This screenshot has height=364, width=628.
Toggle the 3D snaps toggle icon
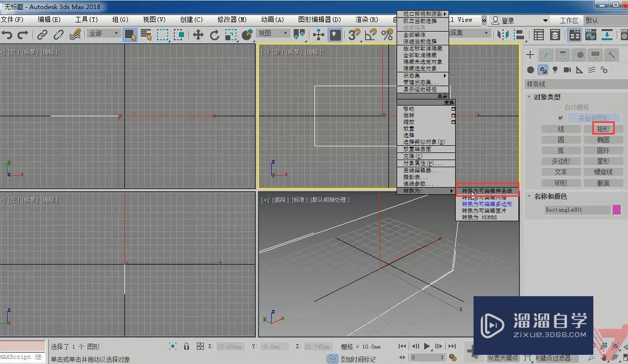point(354,35)
